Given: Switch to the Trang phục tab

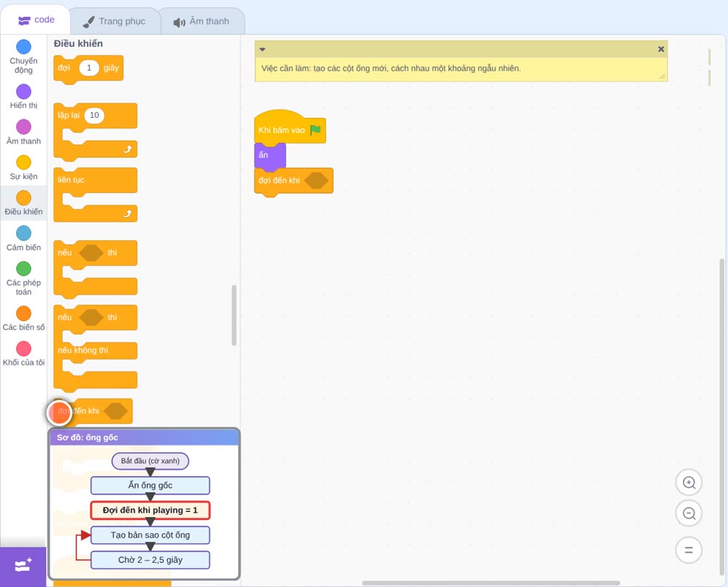Looking at the screenshot, I should click(114, 21).
